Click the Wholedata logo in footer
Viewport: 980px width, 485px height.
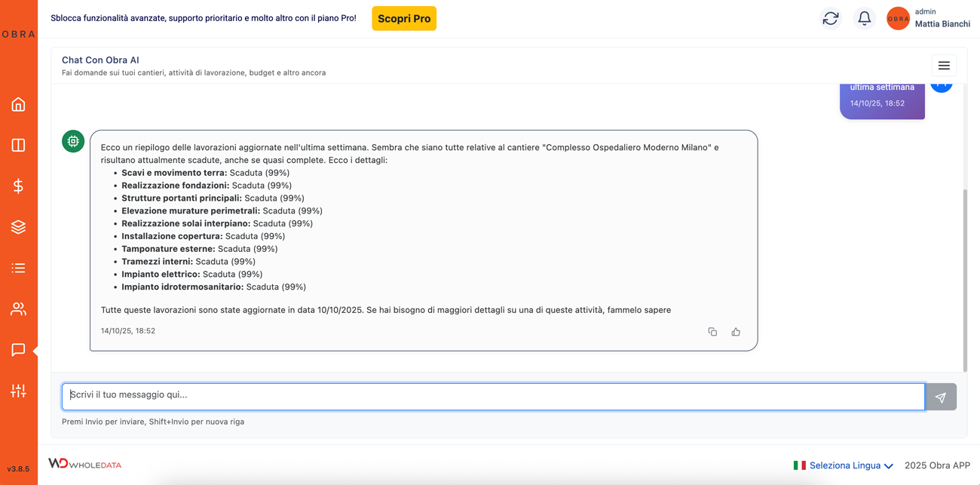(x=85, y=464)
